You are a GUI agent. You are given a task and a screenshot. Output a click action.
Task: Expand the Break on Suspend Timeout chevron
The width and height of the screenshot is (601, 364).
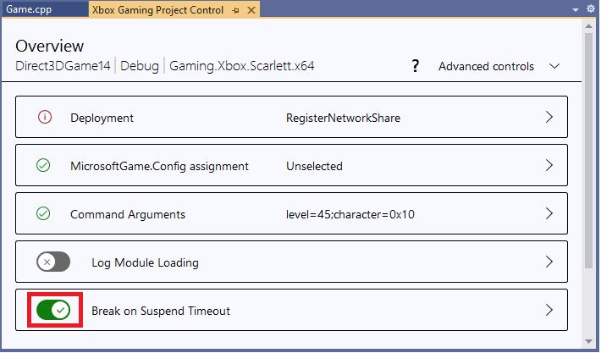click(549, 310)
